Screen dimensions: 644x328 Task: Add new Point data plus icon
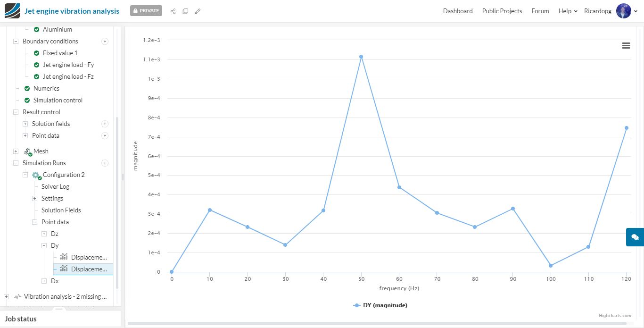105,135
